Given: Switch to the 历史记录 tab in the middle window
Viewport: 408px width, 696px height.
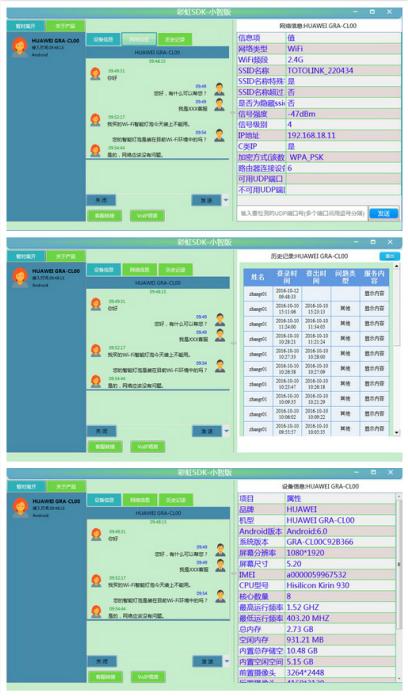Looking at the screenshot, I should point(175,269).
